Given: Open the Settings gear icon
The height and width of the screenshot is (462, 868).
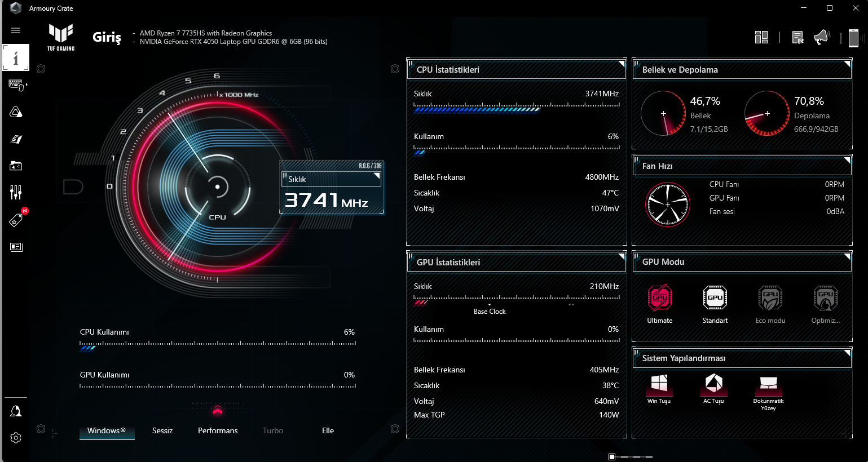Looking at the screenshot, I should tap(16, 438).
